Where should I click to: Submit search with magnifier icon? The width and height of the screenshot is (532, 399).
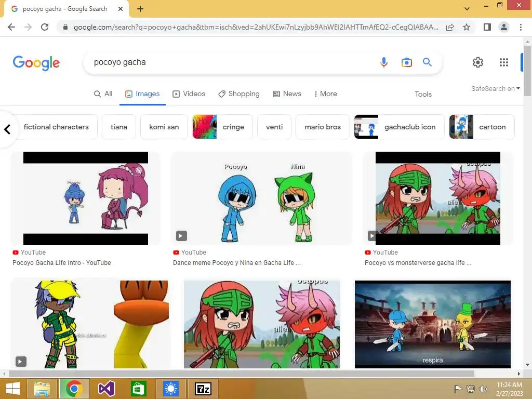pos(427,62)
